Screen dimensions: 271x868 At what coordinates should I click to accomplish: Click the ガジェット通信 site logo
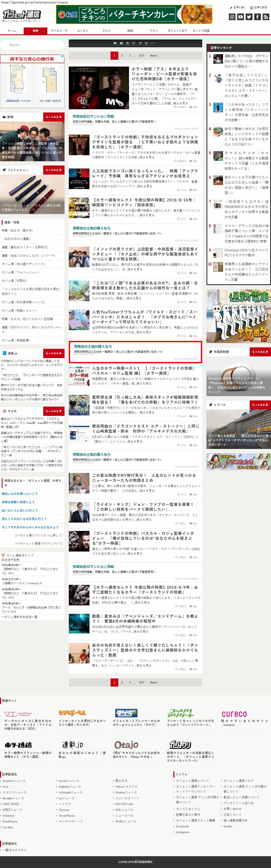[x=22, y=14]
